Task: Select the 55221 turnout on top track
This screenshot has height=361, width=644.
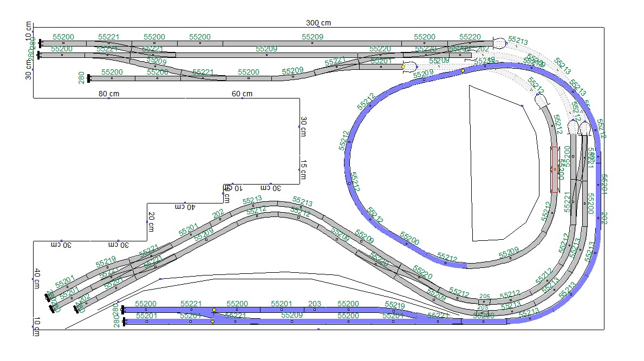Action: pyautogui.click(x=108, y=43)
